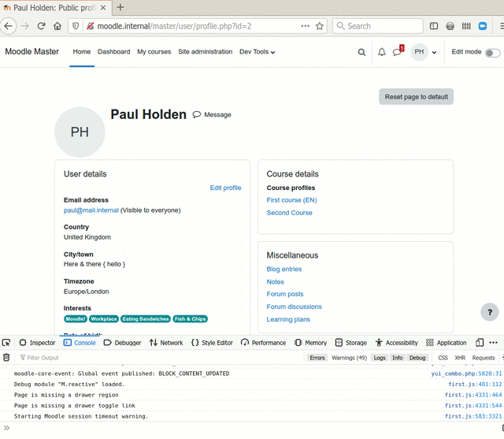This screenshot has height=439, width=504.
Task: Switch to the Inspector devtools tab
Action: 37,343
